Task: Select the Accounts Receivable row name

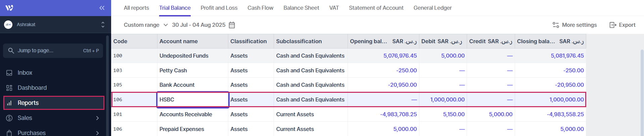Action: pyautogui.click(x=186, y=114)
